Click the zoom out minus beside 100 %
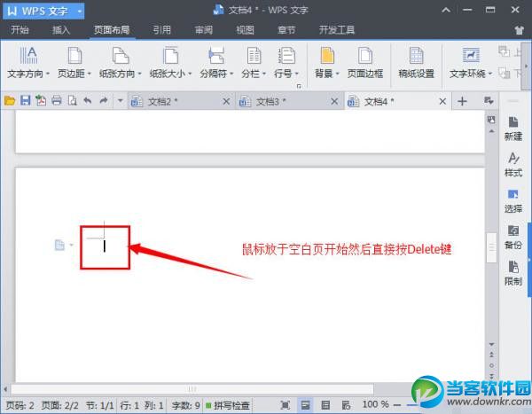The height and width of the screenshot is (414, 532). 396,405
